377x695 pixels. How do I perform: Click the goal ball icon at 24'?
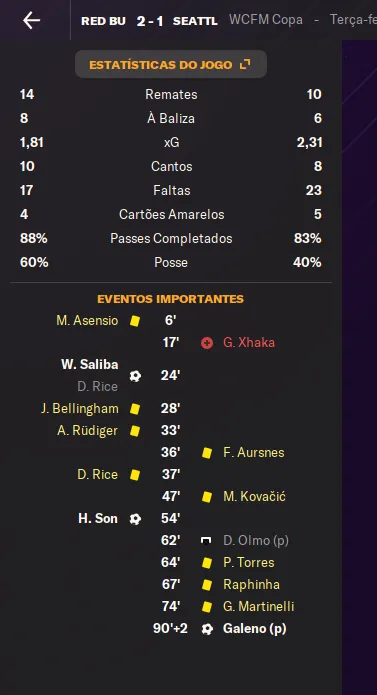135,376
